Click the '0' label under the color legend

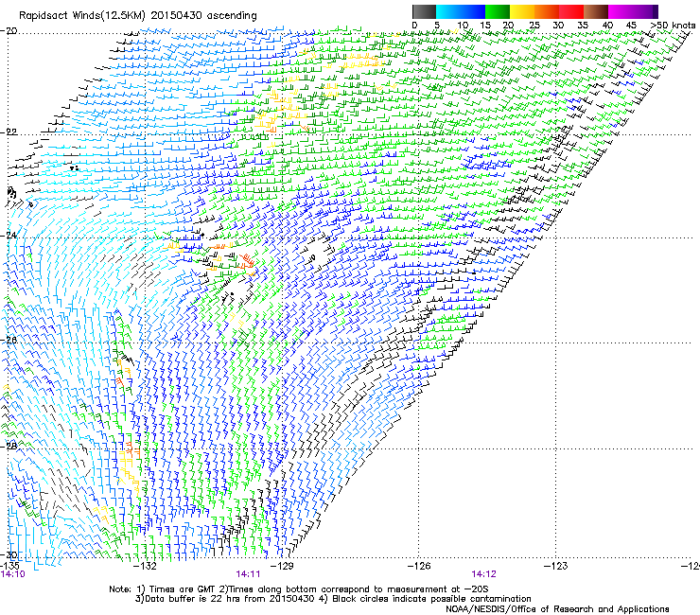pyautogui.click(x=414, y=26)
